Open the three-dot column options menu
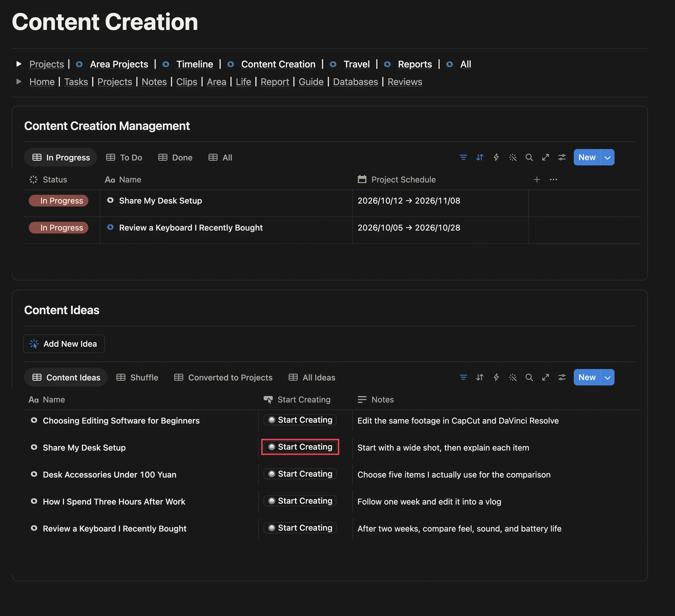Viewport: 675px width, 616px height. click(553, 180)
